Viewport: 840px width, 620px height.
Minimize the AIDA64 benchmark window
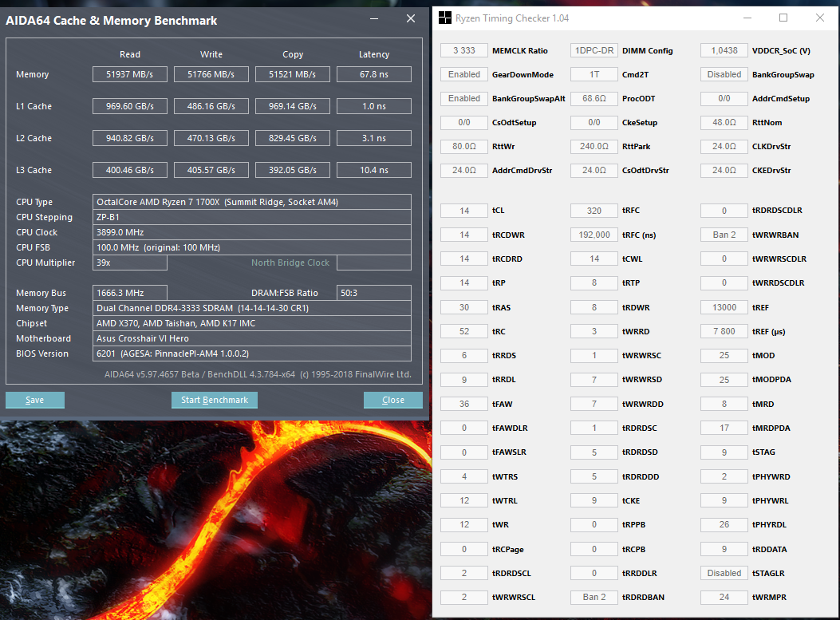(374, 19)
